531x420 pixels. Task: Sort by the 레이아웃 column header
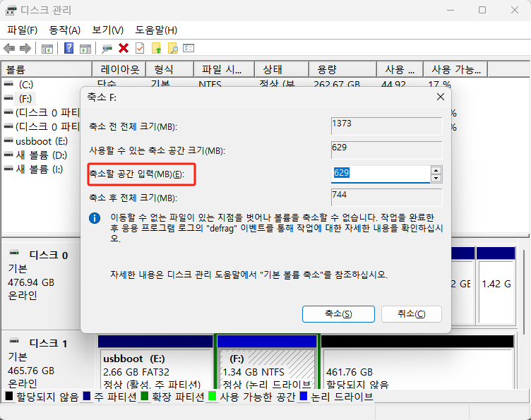119,69
